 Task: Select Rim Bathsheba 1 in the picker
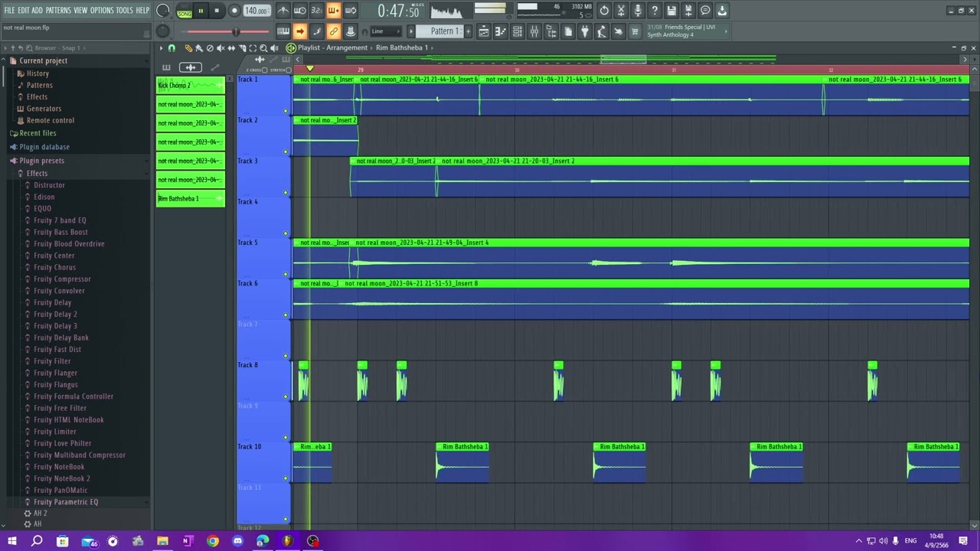click(x=190, y=199)
